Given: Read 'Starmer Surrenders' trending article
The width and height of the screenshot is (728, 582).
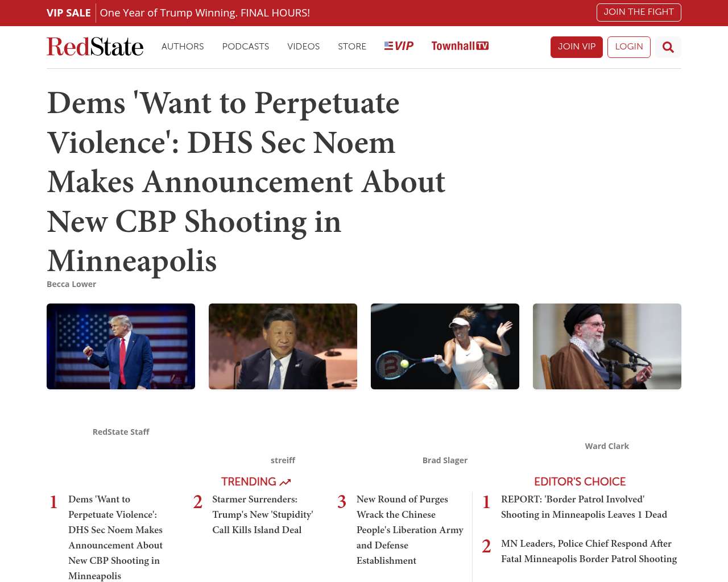Looking at the screenshot, I should (x=263, y=514).
